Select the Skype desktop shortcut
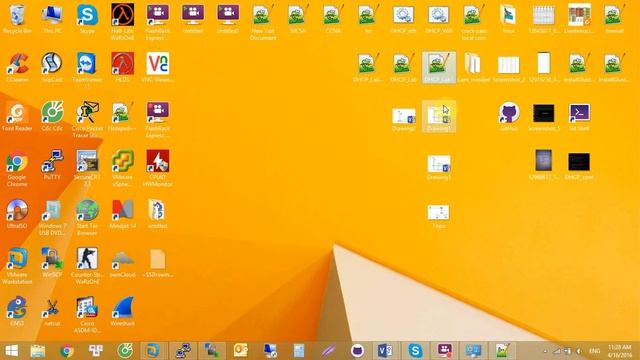 tap(87, 18)
